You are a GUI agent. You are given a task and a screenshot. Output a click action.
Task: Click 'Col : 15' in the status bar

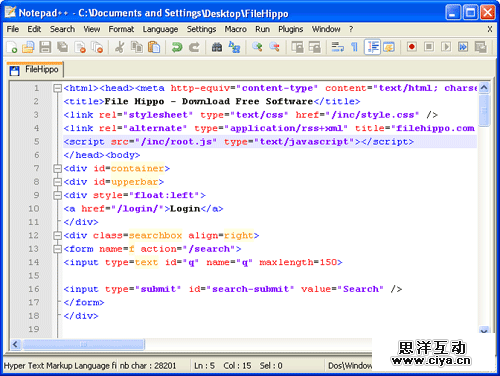click(237, 366)
